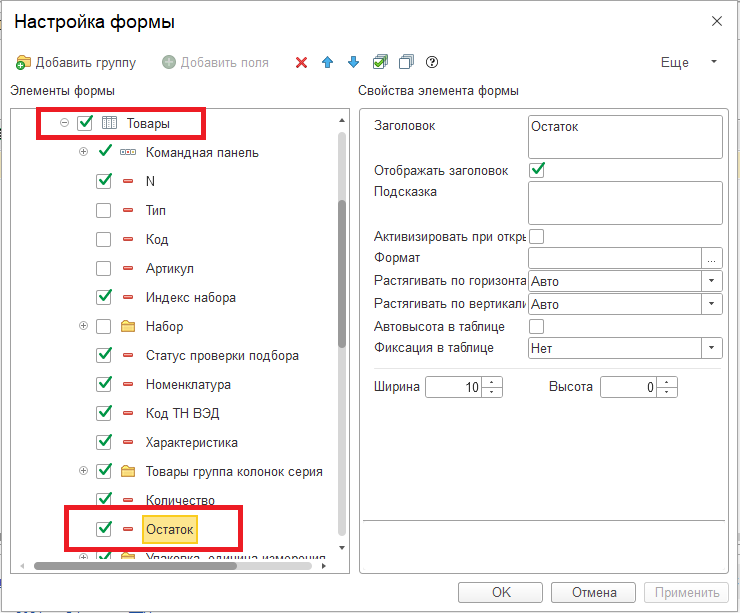
Task: Click the Товары table icon
Action: pyautogui.click(x=109, y=123)
